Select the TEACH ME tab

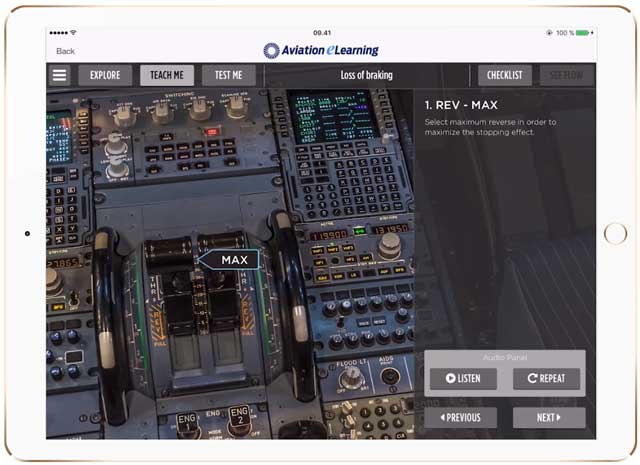pos(167,75)
